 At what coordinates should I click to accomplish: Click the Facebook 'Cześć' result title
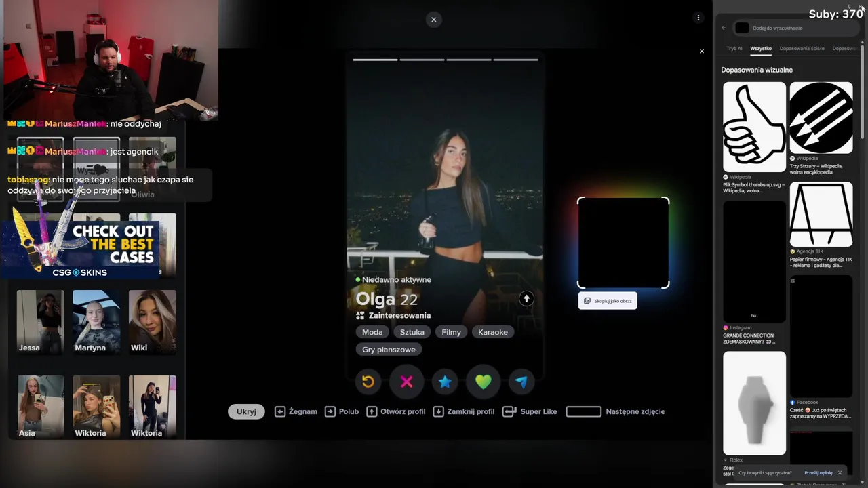[x=821, y=413]
